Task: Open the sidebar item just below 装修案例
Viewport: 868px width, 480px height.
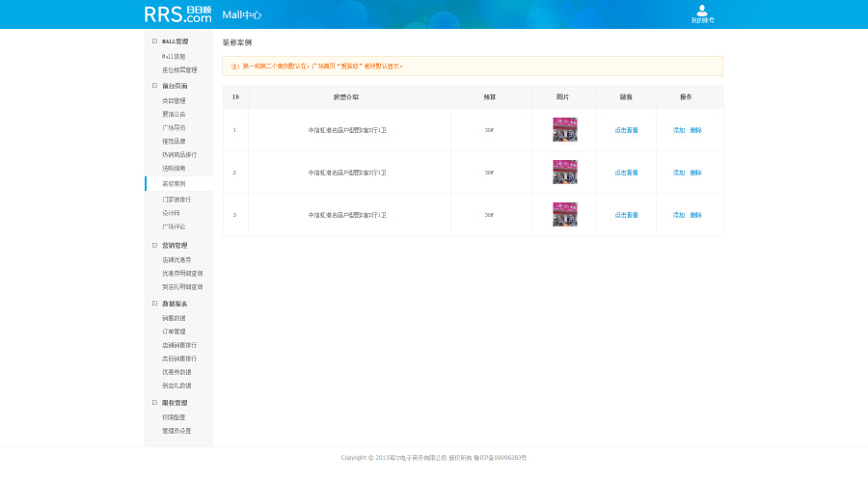Action: coord(176,200)
